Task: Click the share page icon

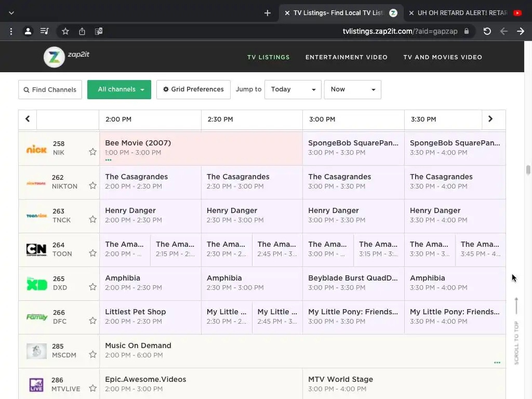Action: 82,32
